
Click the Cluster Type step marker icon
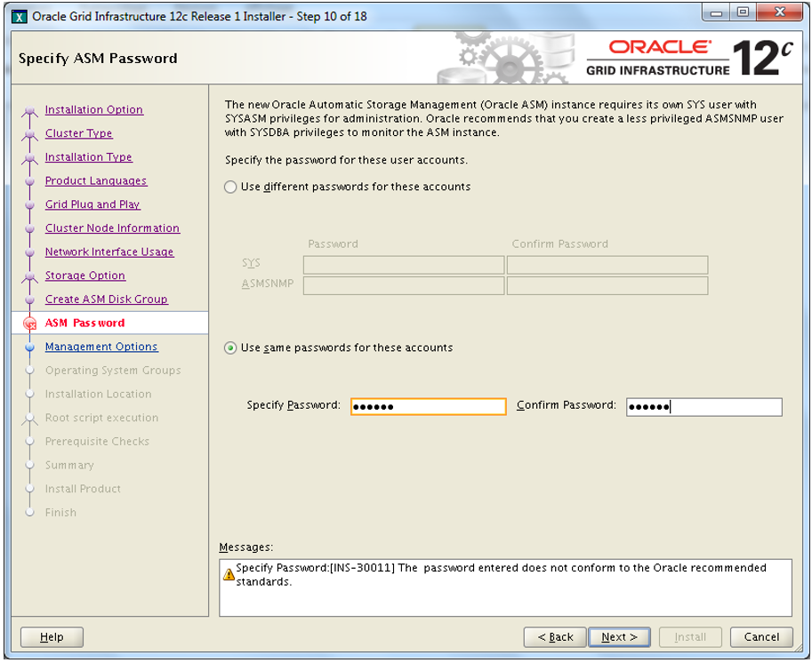tap(30, 135)
